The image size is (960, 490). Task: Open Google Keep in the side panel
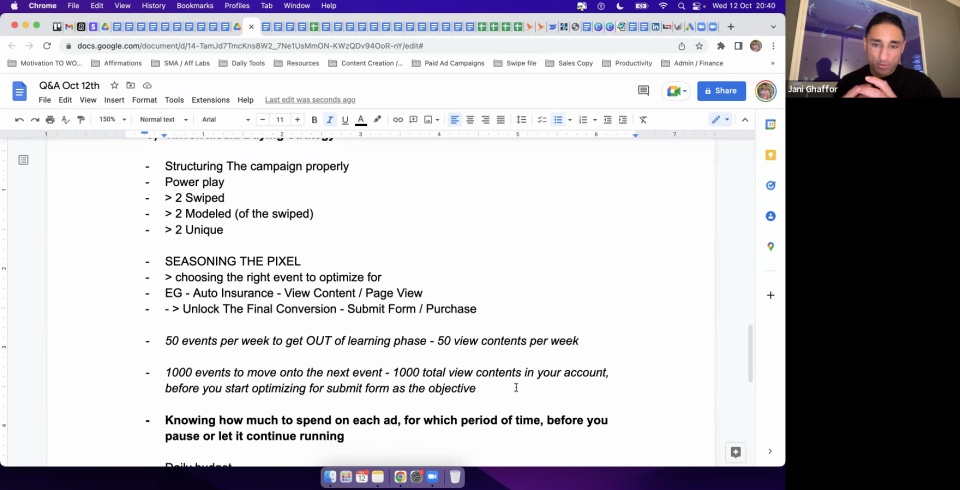(x=771, y=155)
